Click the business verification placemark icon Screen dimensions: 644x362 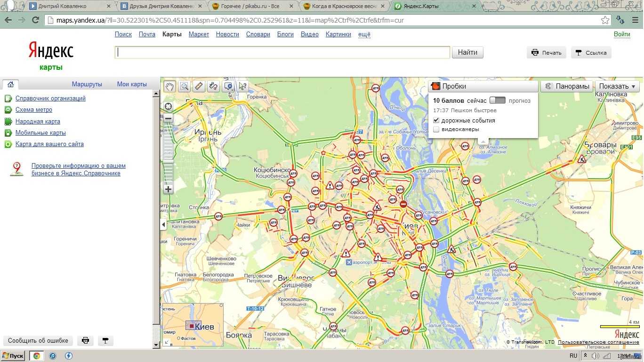(x=17, y=169)
